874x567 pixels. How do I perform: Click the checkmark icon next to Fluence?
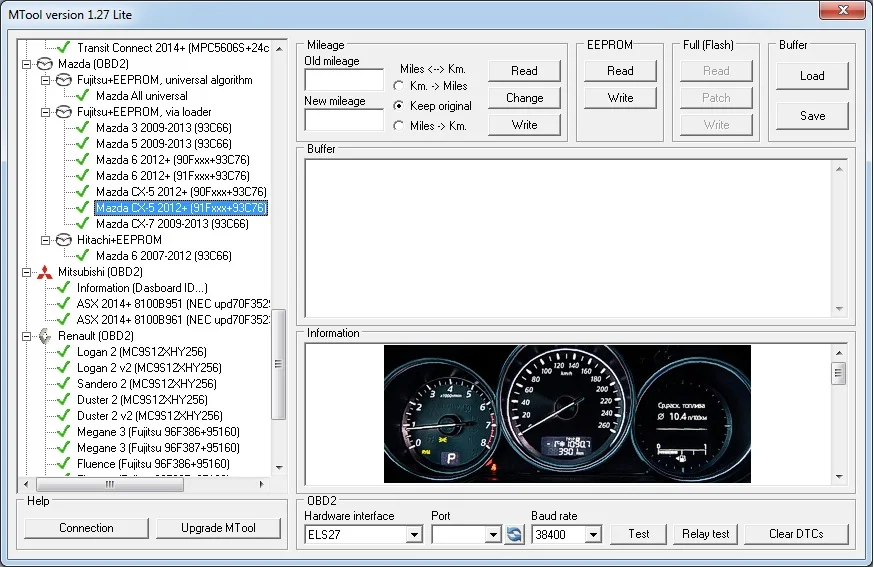(64, 464)
